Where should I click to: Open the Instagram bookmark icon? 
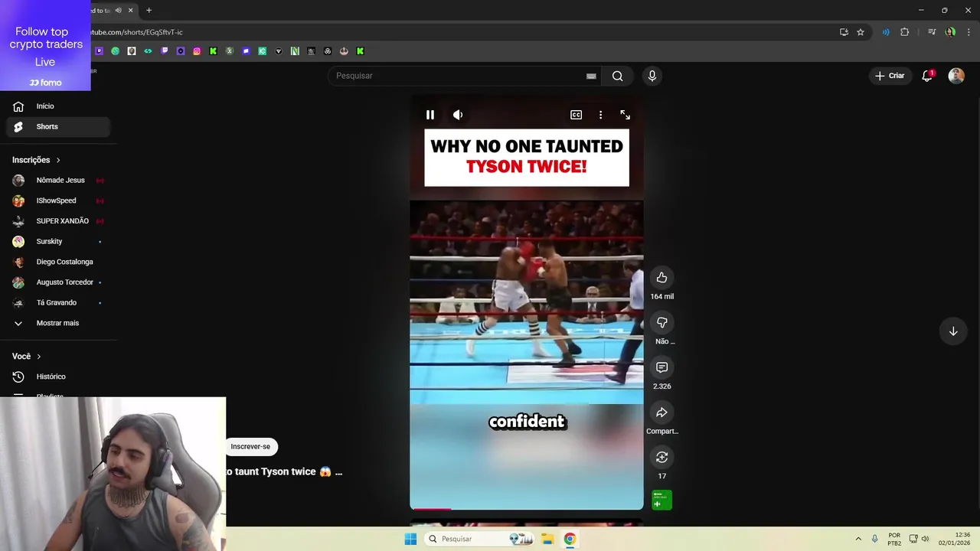tap(197, 51)
